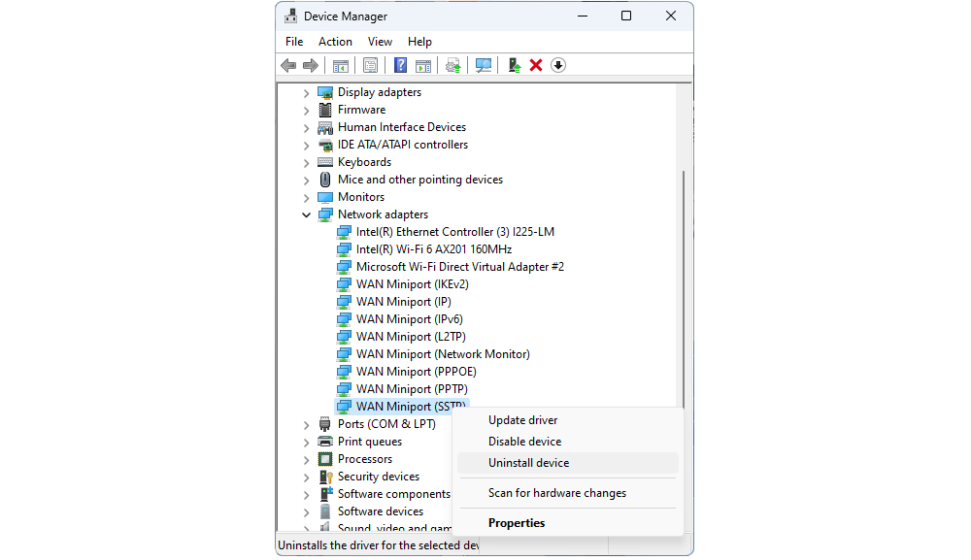The image size is (971, 560).
Task: Expand the Processors node
Action: pyautogui.click(x=306, y=460)
